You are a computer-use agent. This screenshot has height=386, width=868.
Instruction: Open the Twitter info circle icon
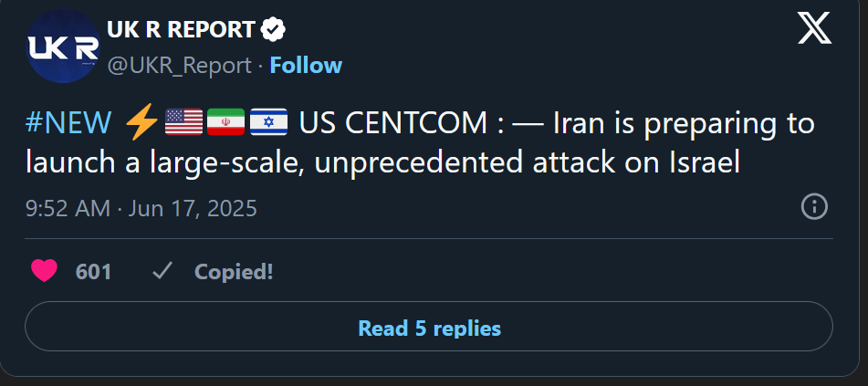pyautogui.click(x=814, y=207)
